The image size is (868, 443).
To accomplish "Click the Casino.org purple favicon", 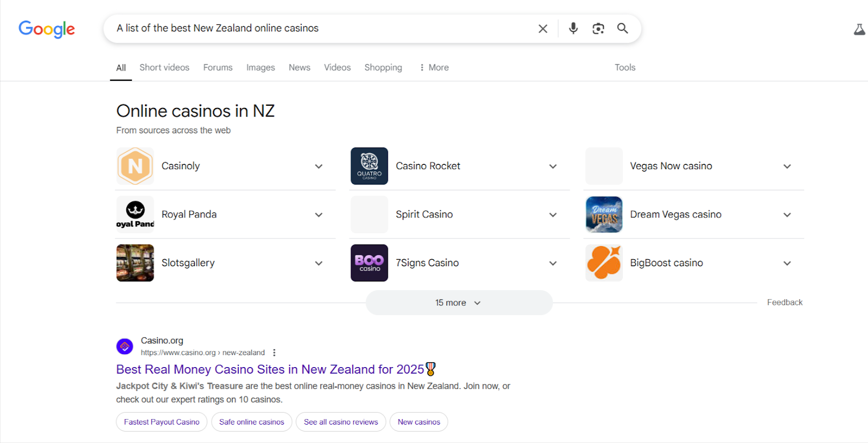I will (x=125, y=346).
